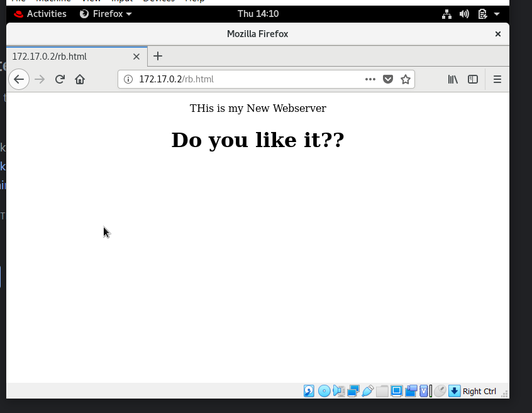The height and width of the screenshot is (413, 532).
Task: Click VirtualBox USB devices icon
Action: (x=368, y=391)
